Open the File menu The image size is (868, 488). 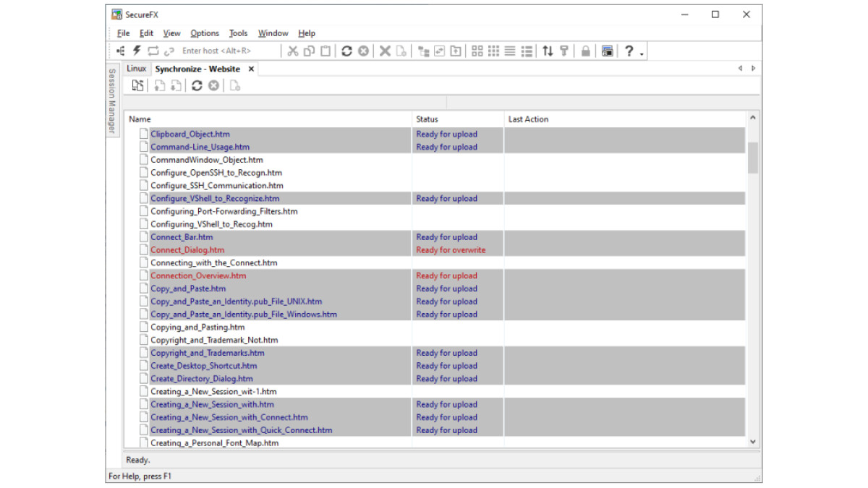click(x=124, y=33)
